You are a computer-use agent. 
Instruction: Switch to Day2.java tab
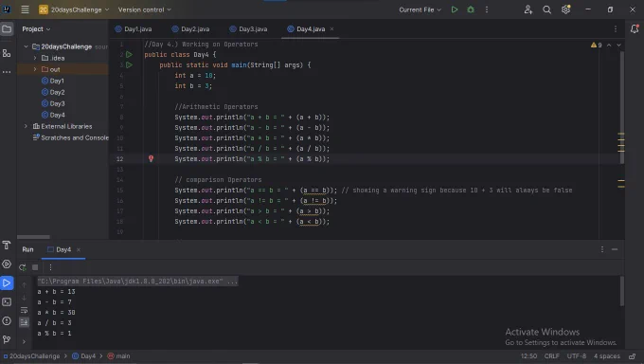(191, 29)
